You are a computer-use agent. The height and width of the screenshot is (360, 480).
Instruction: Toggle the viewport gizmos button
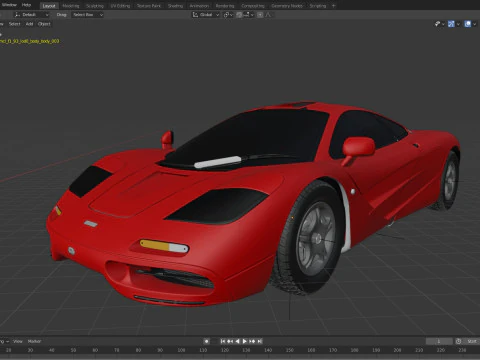click(x=451, y=24)
